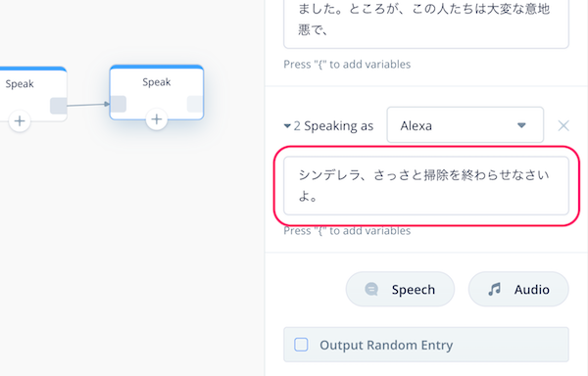Click dropdown arrow beside Alexa
Image resolution: width=588 pixels, height=376 pixels.
coord(521,125)
